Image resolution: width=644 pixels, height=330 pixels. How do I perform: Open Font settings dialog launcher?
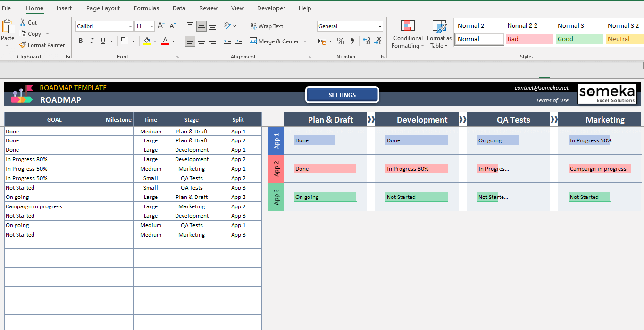pos(177,57)
